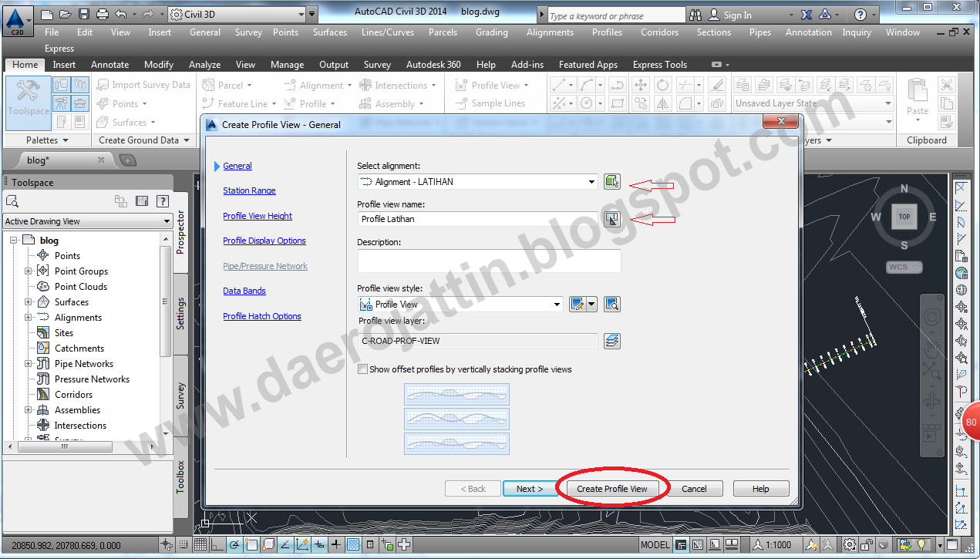Expand the Alignments tree node
This screenshot has height=559, width=980.
pos(28,318)
